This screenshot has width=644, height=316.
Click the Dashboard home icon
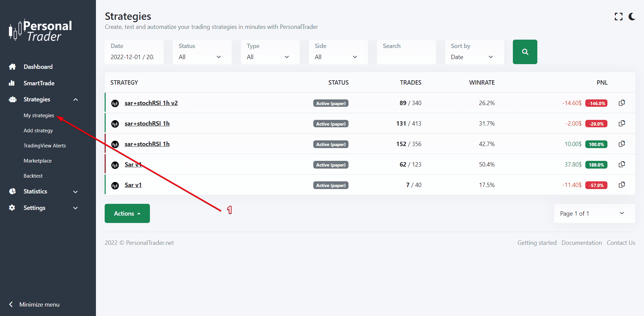click(x=12, y=66)
